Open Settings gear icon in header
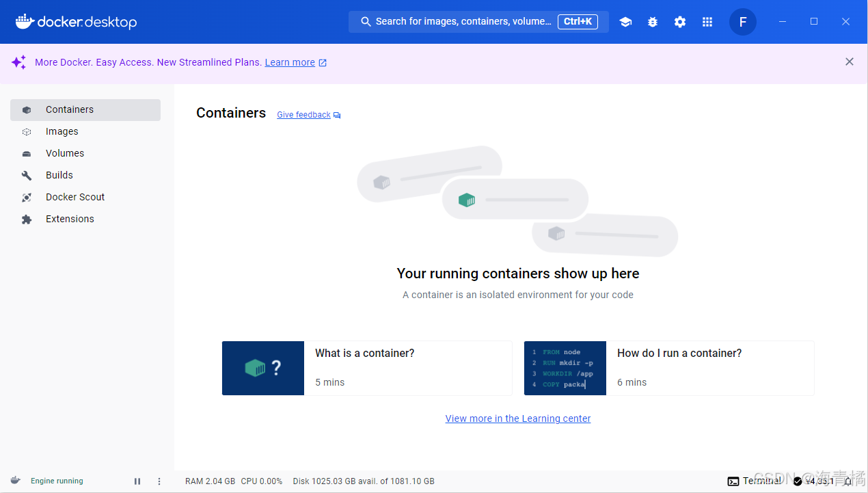This screenshot has width=868, height=493. point(680,22)
